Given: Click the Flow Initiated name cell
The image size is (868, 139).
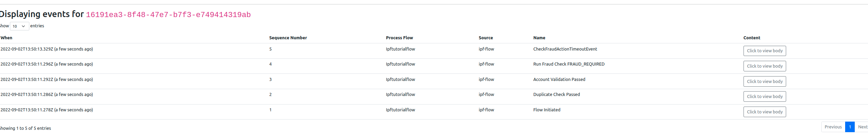Looking at the screenshot, I should pos(547,110).
